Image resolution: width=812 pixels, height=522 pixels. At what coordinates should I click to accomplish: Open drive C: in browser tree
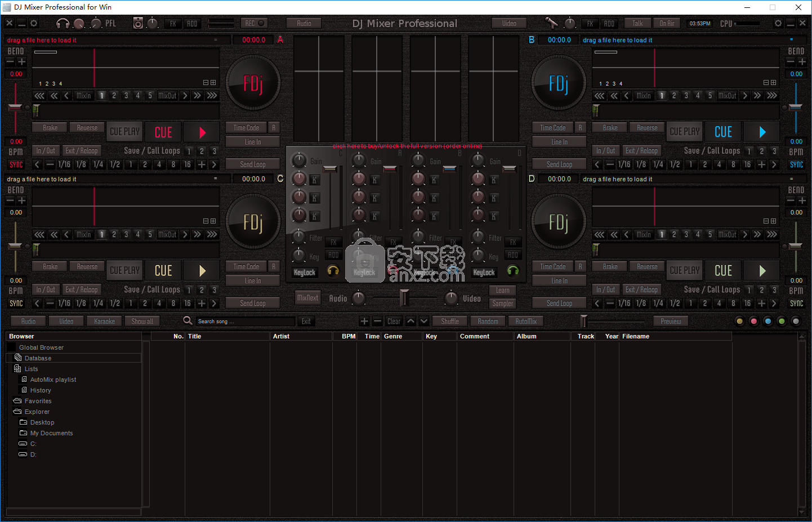point(33,444)
